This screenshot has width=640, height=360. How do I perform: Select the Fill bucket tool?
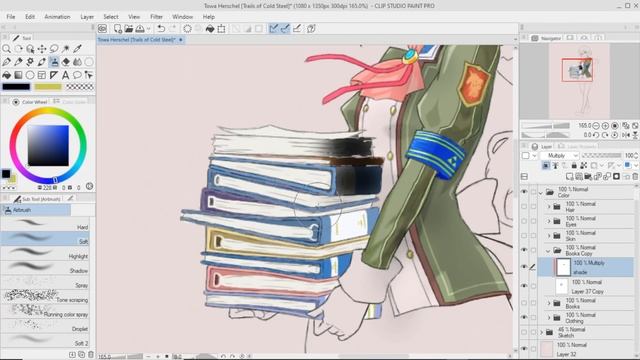pos(7,75)
